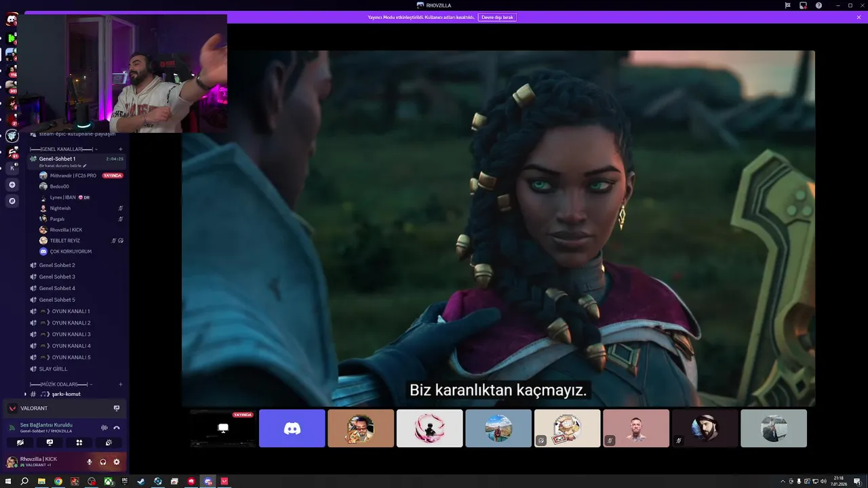Mute the microphone in user panel

[x=89, y=462]
